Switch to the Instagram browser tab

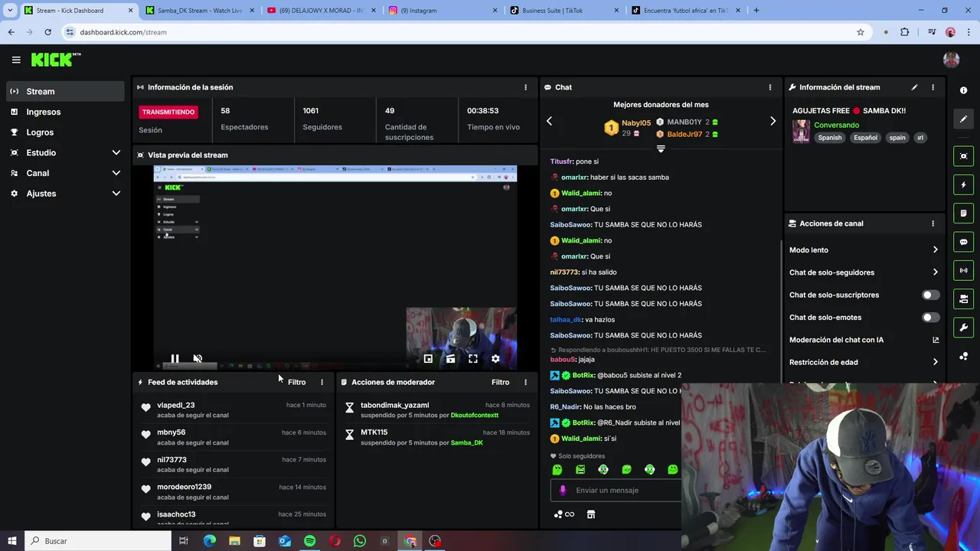[x=443, y=11]
